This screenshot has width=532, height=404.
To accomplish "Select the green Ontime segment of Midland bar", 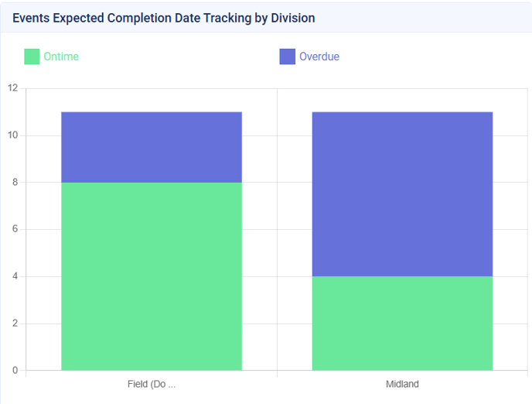I will click(402, 324).
